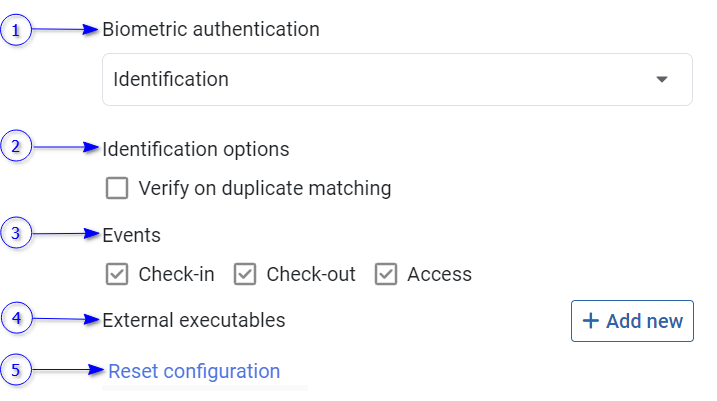Click the Reset configuration link

[x=194, y=371]
